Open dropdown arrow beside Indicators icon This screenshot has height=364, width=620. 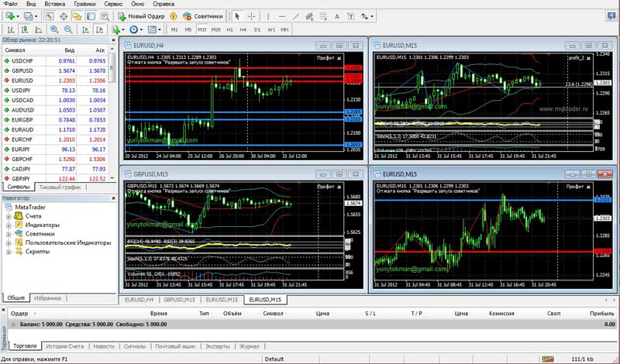point(123,30)
